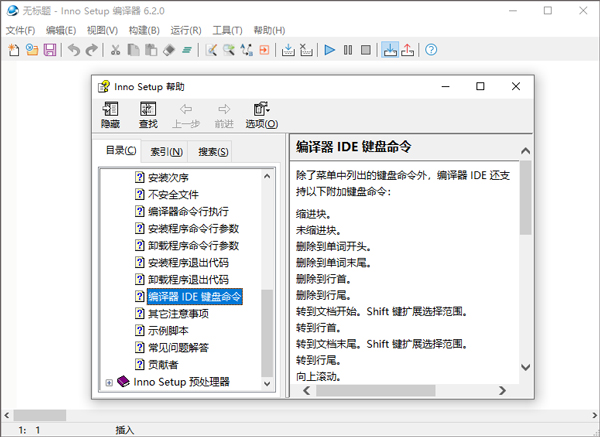Click the magnifier with green arrow icon
The height and width of the screenshot is (437, 600).
tap(229, 50)
